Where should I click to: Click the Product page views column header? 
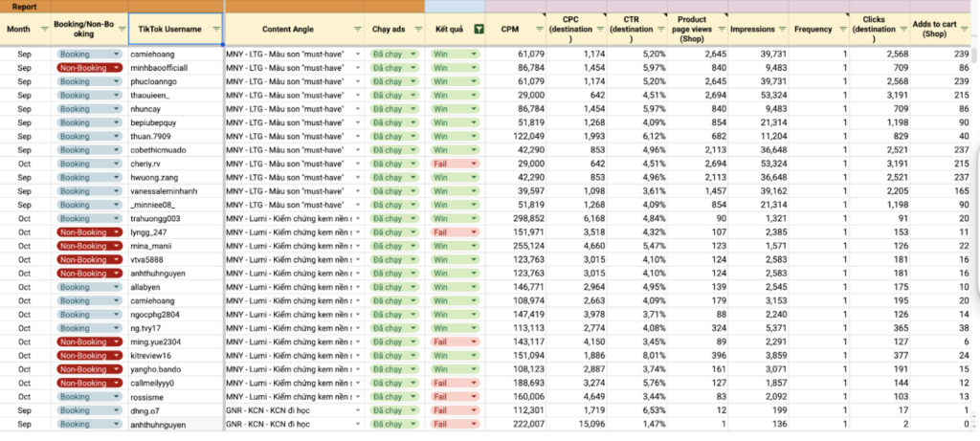[691, 30]
